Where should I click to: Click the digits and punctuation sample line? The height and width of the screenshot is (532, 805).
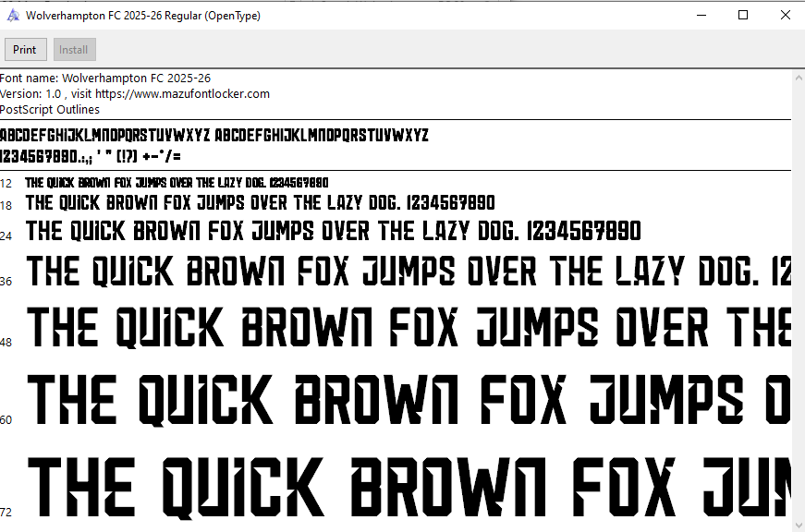click(91, 156)
